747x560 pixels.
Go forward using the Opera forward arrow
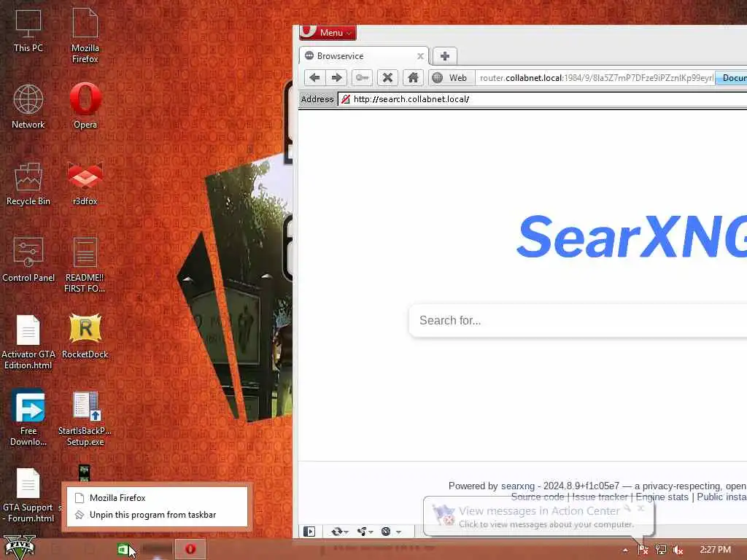(337, 77)
